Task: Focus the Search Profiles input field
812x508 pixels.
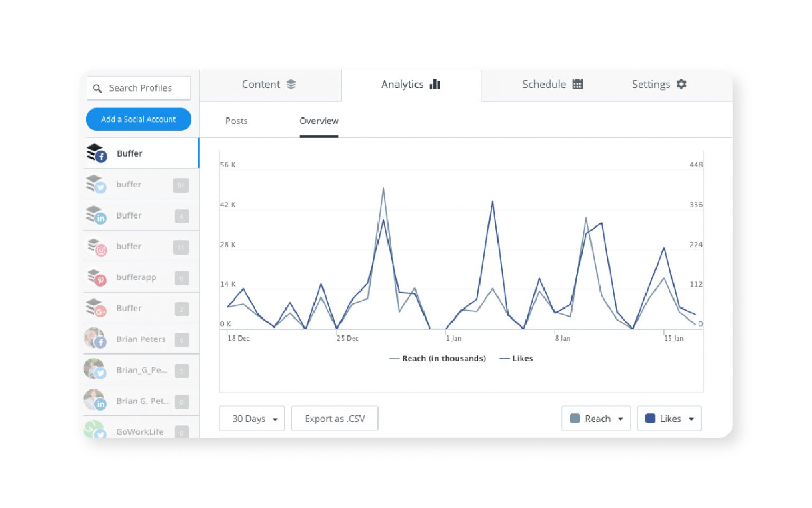Action: coord(139,88)
